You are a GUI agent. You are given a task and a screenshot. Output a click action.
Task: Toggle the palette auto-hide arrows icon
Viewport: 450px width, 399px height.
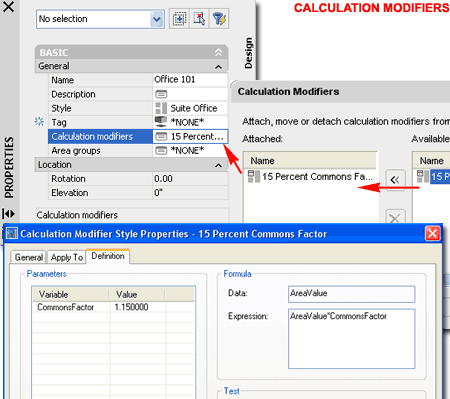tap(8, 214)
